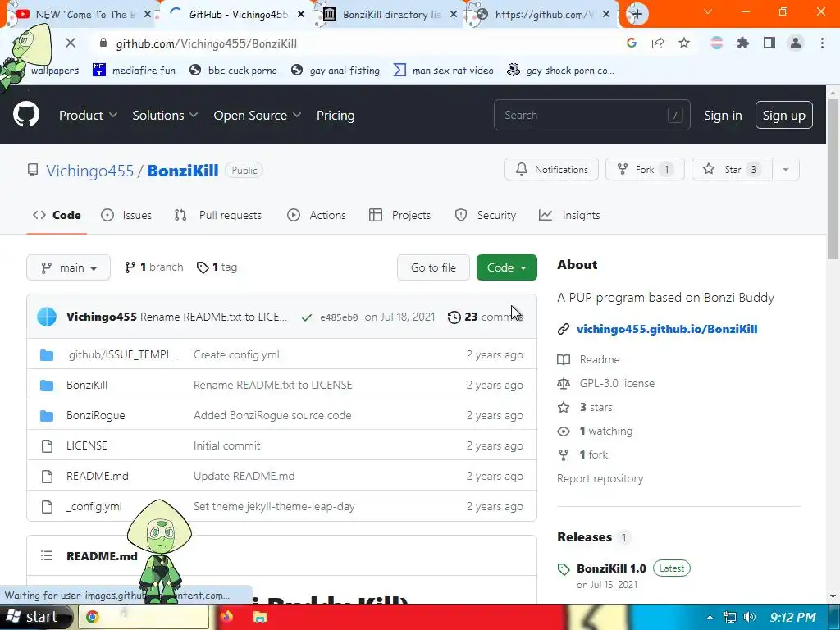Screen dimensions: 840x630
Task: Star the BonziKill repository
Action: [732, 169]
